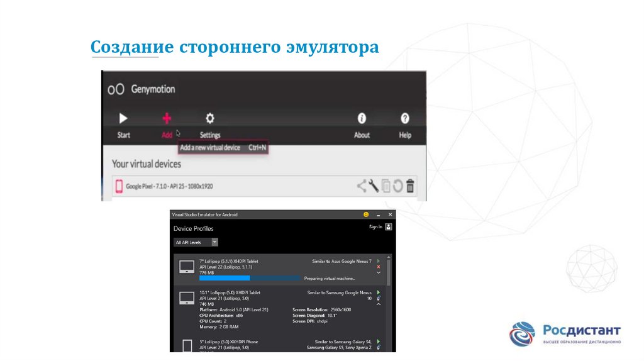Send feedback via the smiley face icon
The image size is (644, 361).
tap(366, 214)
